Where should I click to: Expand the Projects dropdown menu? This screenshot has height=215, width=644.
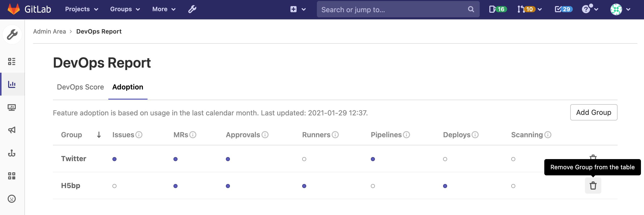[82, 9]
